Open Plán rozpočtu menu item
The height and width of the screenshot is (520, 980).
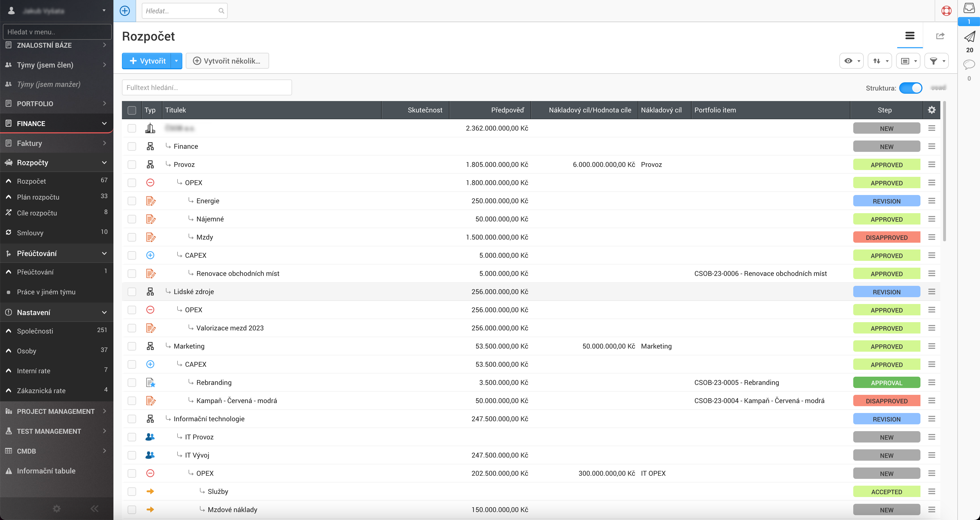point(38,197)
